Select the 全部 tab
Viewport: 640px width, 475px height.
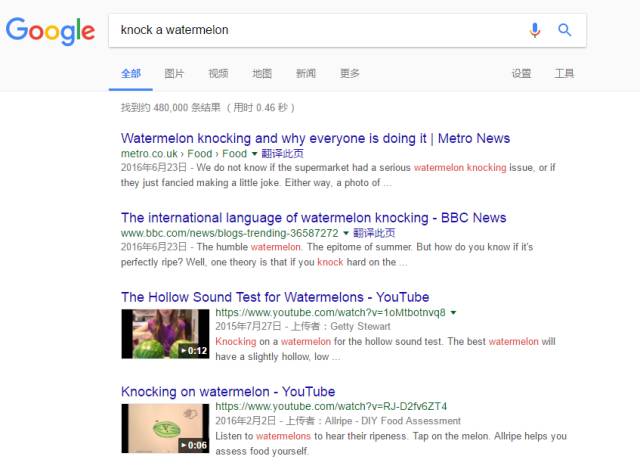[131, 73]
